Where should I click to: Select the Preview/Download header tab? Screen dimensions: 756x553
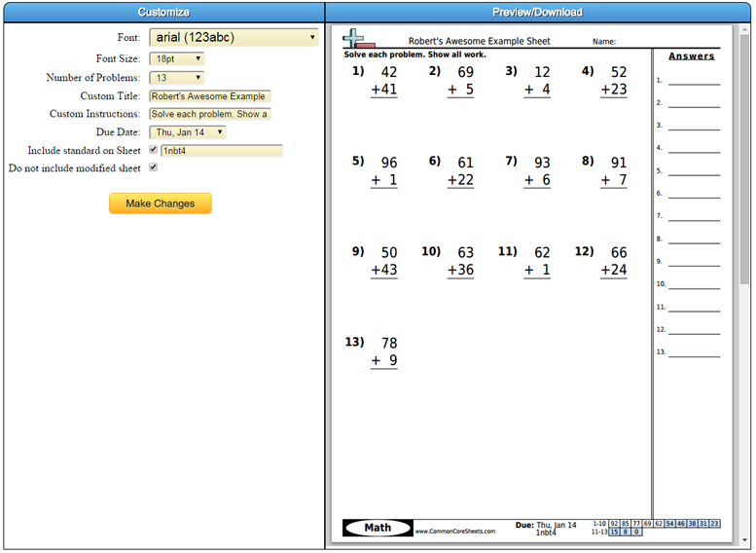(x=538, y=12)
